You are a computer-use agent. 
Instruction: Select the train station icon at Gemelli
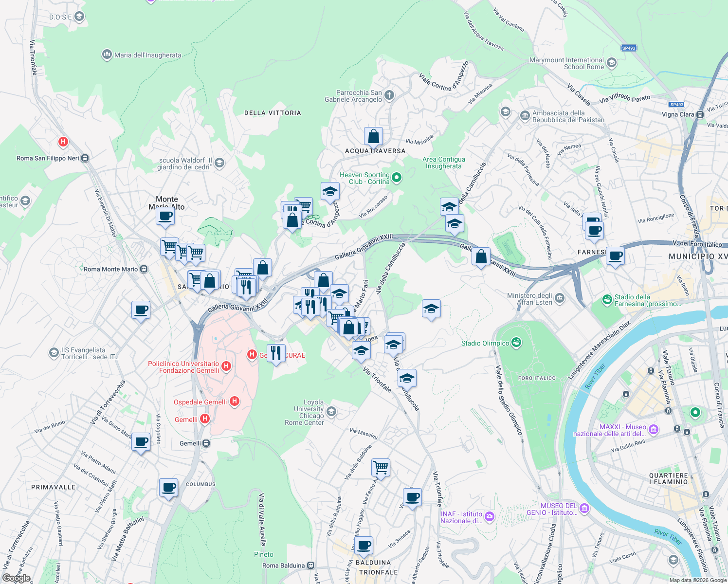pyautogui.click(x=205, y=443)
